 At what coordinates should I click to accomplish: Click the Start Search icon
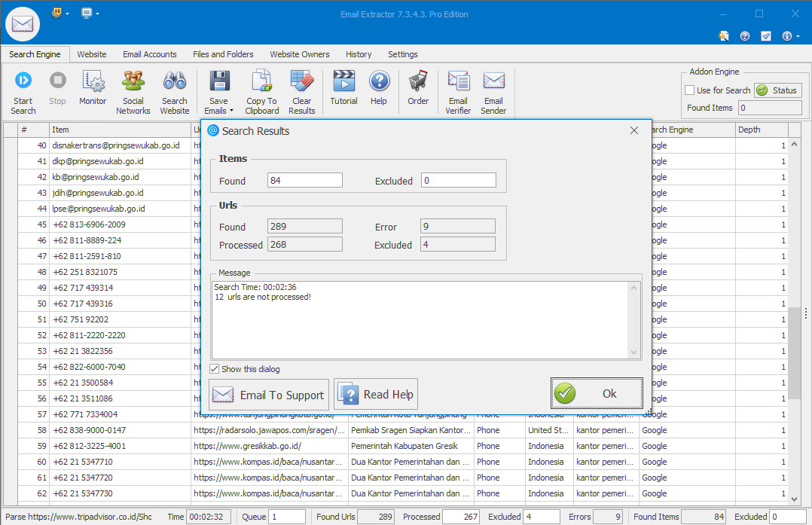(23, 81)
